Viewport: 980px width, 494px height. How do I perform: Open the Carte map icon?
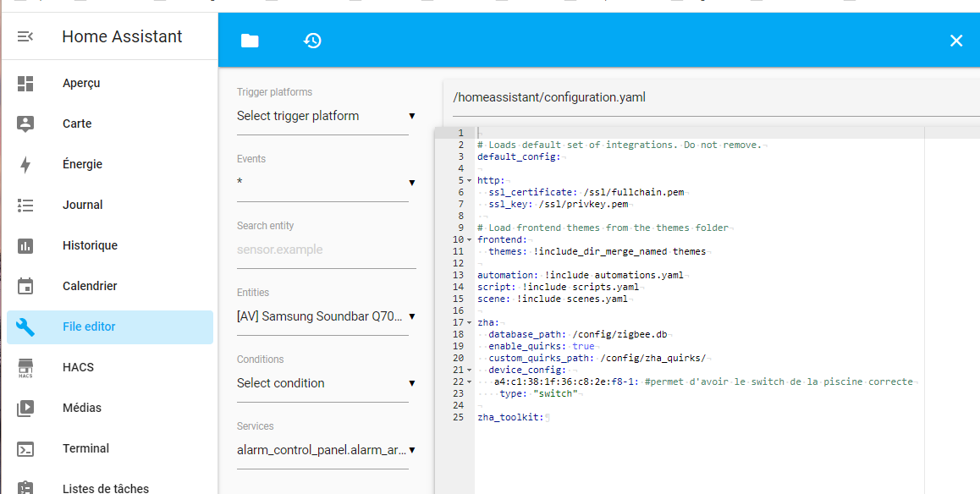(x=25, y=124)
